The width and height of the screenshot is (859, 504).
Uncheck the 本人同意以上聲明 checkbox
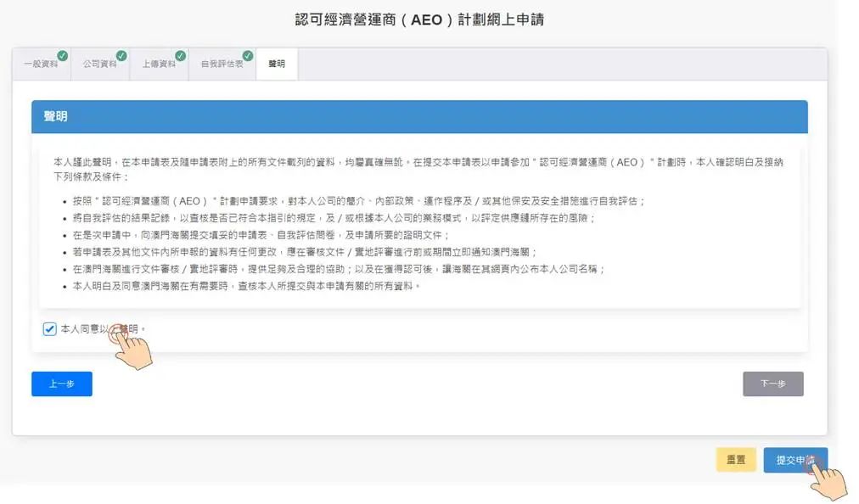tap(49, 328)
